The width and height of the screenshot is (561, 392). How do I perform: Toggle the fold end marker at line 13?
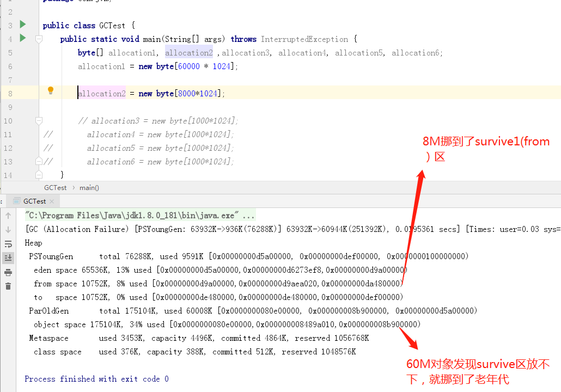click(x=39, y=161)
